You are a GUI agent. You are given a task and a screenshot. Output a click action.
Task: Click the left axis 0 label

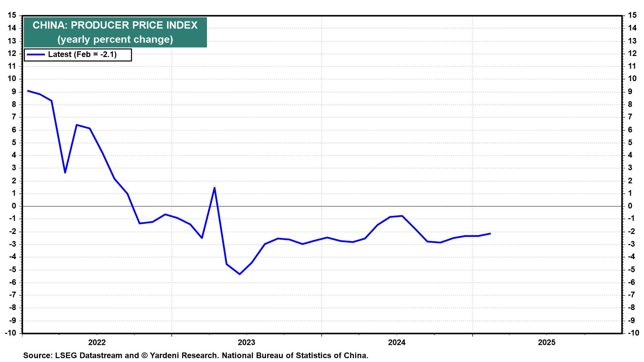[x=14, y=206]
